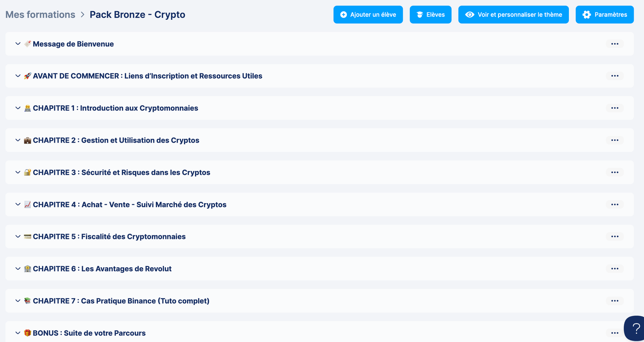Open three-dot menu for CHAPITRE 3

[x=615, y=172]
